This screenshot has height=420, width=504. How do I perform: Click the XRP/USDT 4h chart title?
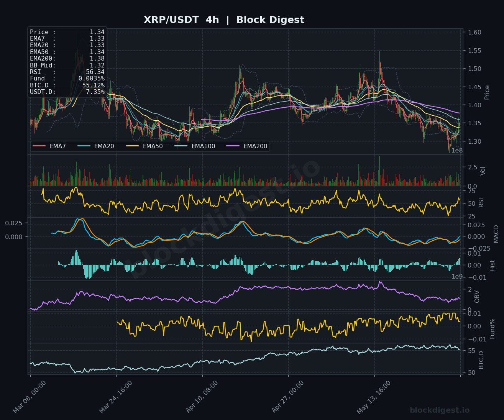(x=224, y=20)
